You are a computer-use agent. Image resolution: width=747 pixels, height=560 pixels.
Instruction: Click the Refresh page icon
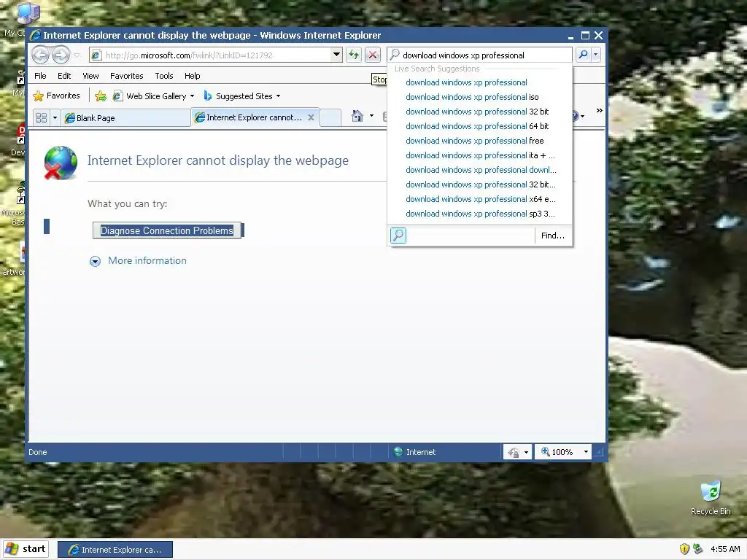pyautogui.click(x=354, y=55)
